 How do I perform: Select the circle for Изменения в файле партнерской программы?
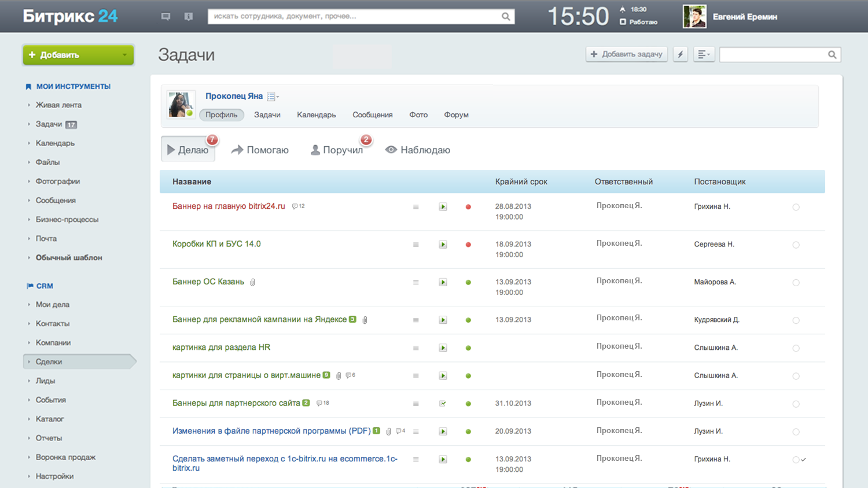point(796,432)
